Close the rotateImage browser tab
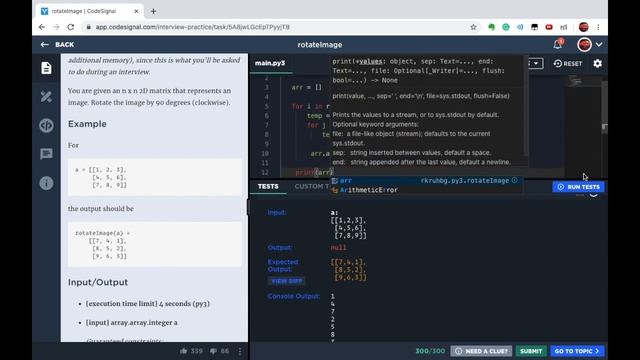The height and width of the screenshot is (360, 640). pyautogui.click(x=136, y=11)
